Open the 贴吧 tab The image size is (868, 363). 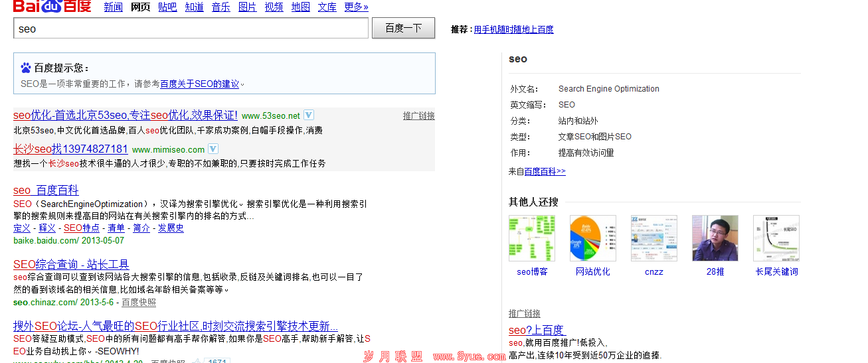pyautogui.click(x=167, y=7)
